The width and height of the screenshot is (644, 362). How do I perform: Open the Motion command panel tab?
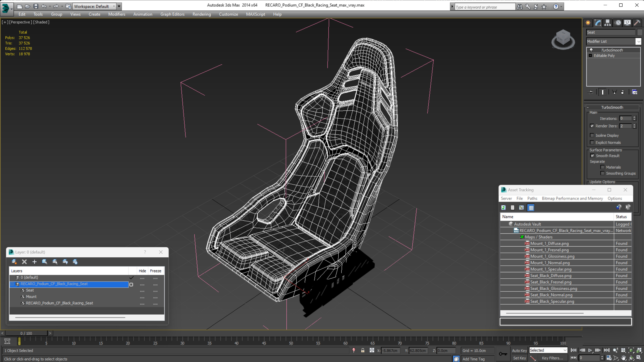click(618, 23)
